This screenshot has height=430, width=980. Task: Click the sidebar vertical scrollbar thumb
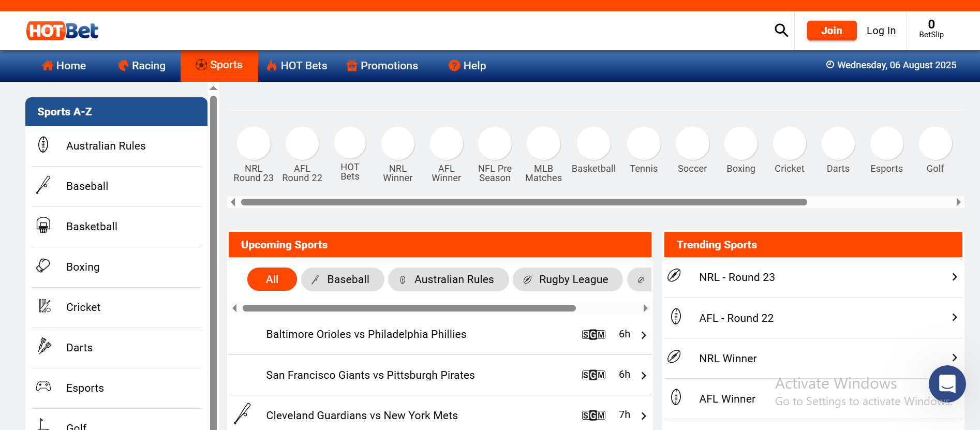click(213, 263)
